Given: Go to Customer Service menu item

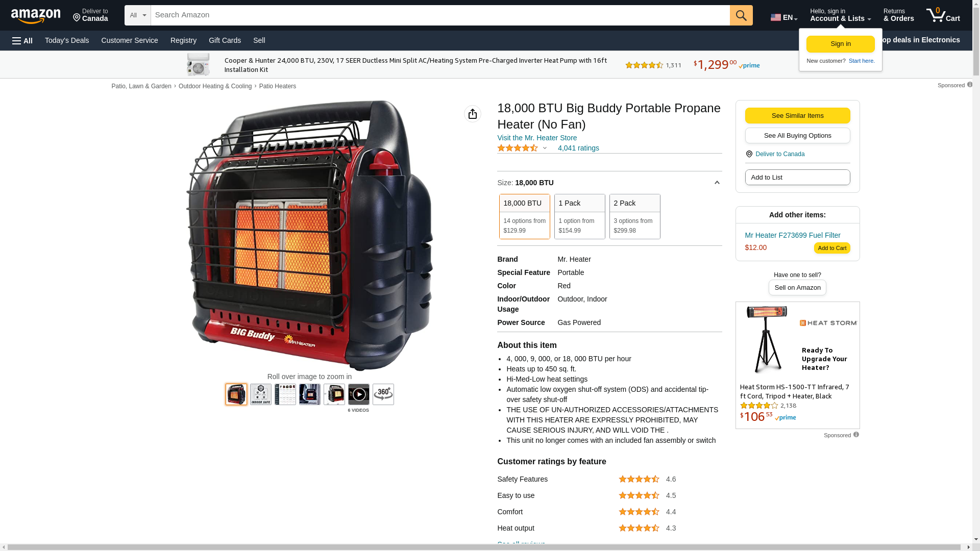Looking at the screenshot, I should pos(130,40).
